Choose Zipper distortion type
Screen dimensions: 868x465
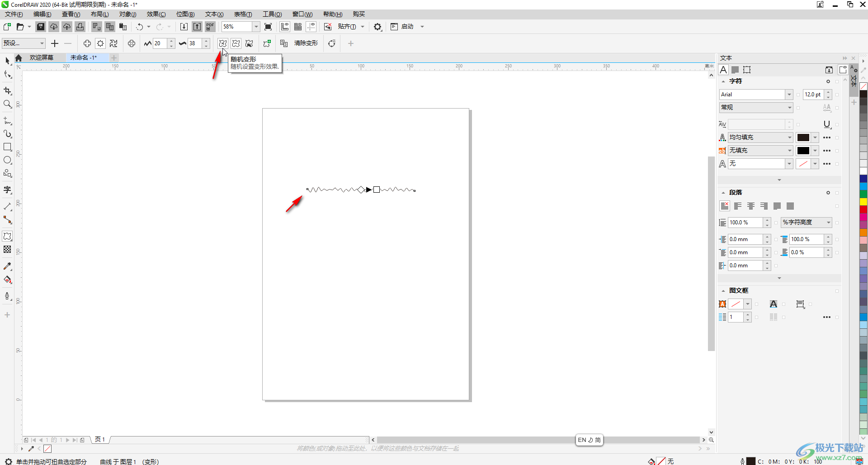(x=100, y=43)
